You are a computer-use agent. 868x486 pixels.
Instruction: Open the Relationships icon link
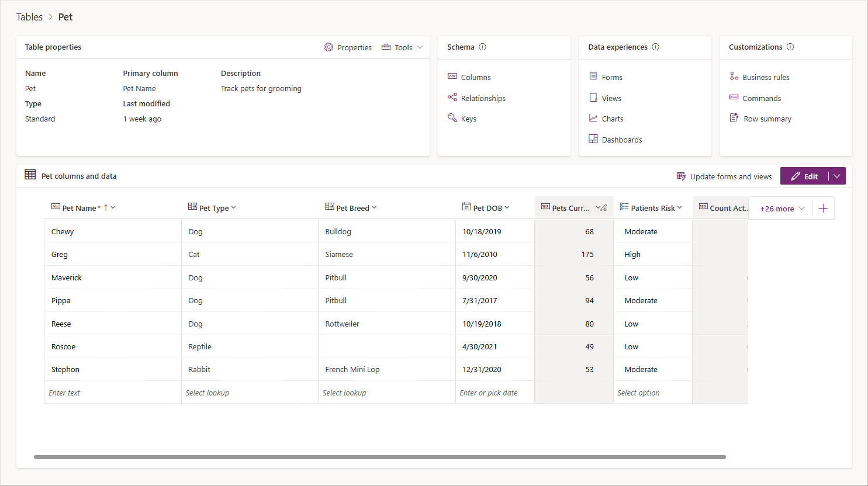click(x=452, y=98)
